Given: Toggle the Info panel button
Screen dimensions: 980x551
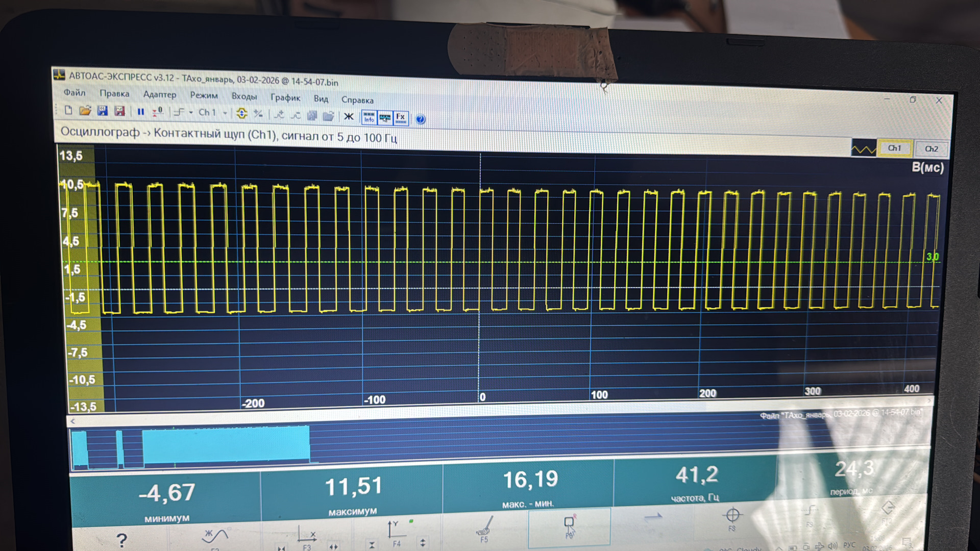Looking at the screenshot, I should pos(369,118).
